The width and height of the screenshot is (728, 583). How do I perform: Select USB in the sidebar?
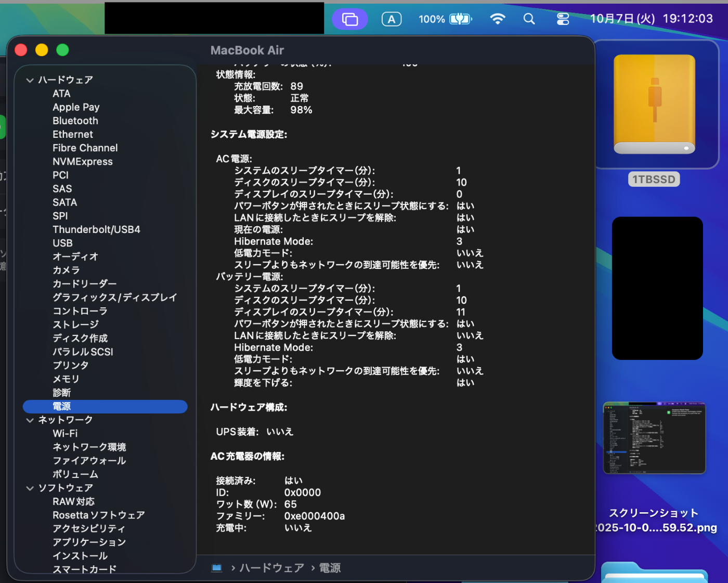pyautogui.click(x=62, y=243)
